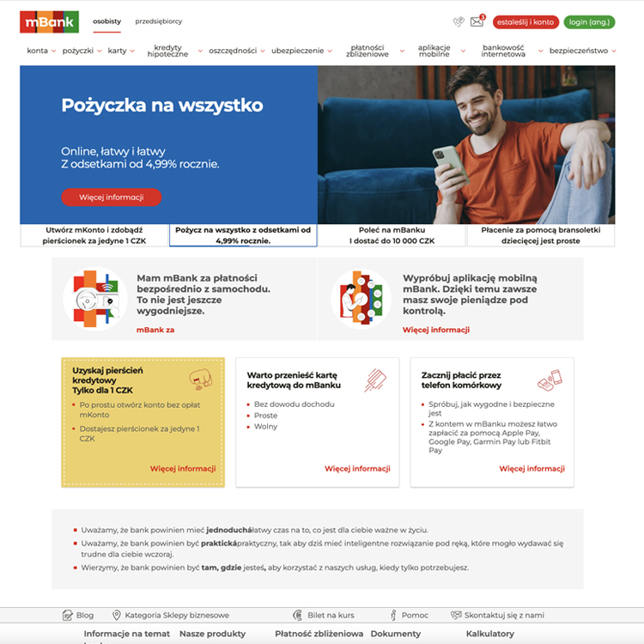Screen dimensions: 644x644
Task: Open the phone contact icon in header
Action: 459,21
